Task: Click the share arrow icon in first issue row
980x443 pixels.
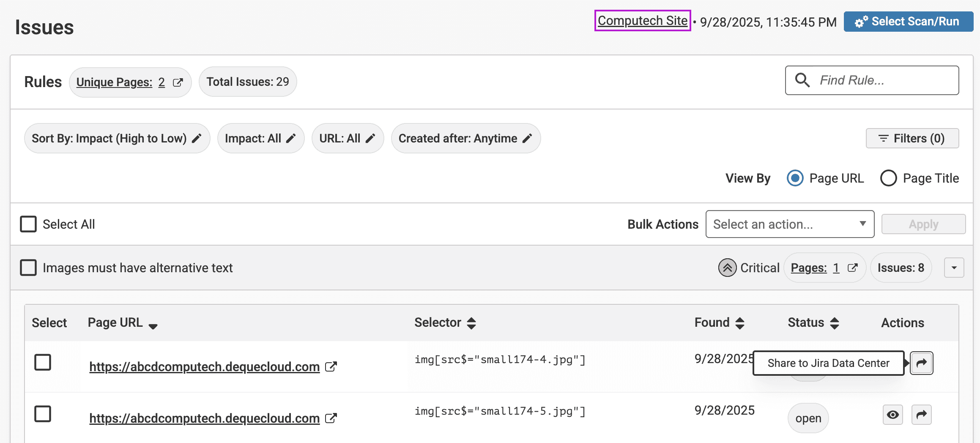Action: (x=921, y=363)
